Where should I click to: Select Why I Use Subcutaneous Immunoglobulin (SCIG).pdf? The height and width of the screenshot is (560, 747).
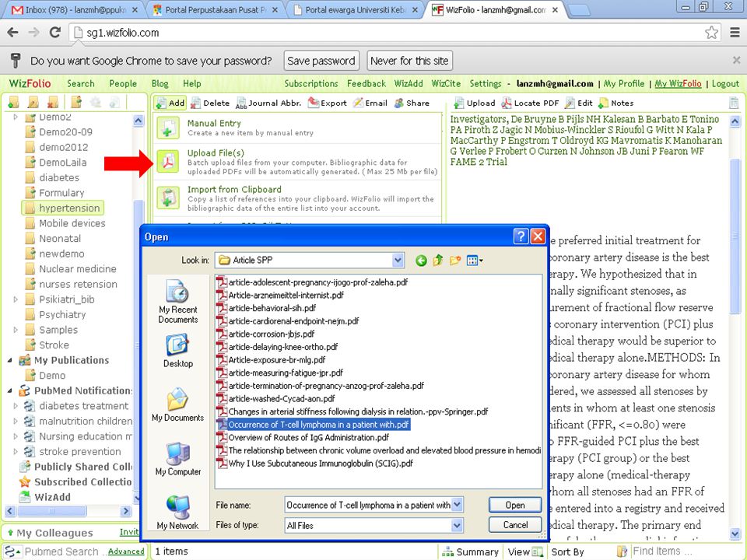[x=314, y=464]
